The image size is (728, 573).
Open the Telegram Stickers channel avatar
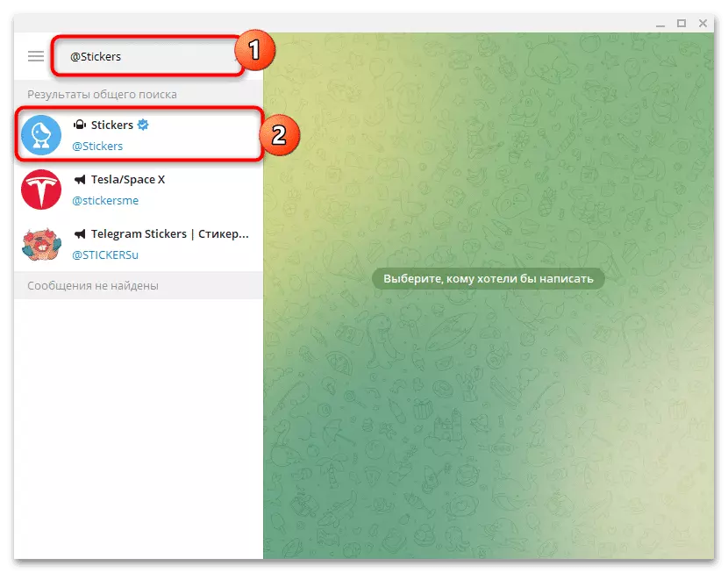pyautogui.click(x=41, y=244)
